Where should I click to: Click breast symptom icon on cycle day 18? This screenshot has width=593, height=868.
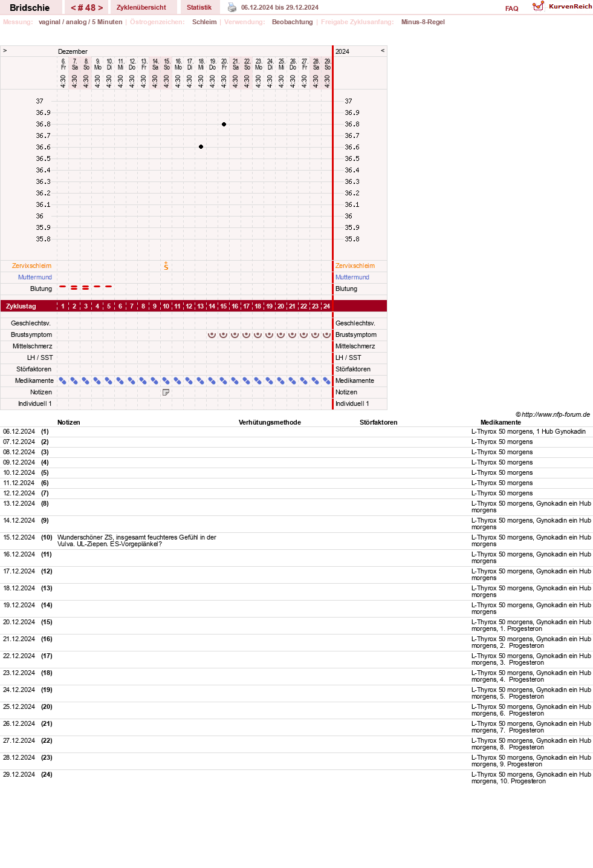258,334
